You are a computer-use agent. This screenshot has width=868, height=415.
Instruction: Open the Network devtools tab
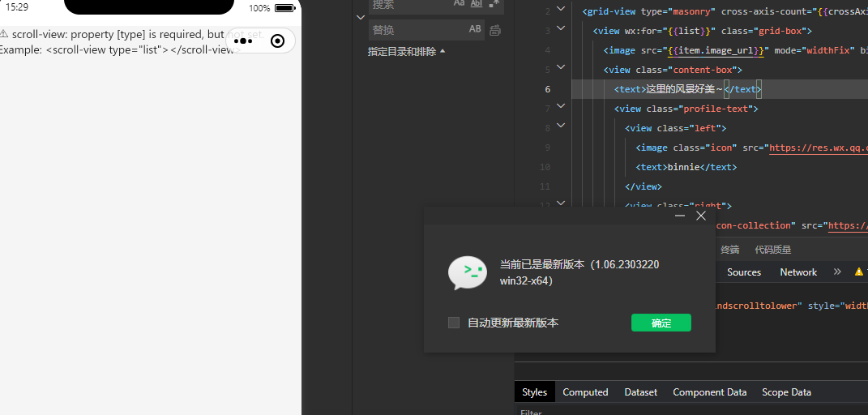click(798, 272)
